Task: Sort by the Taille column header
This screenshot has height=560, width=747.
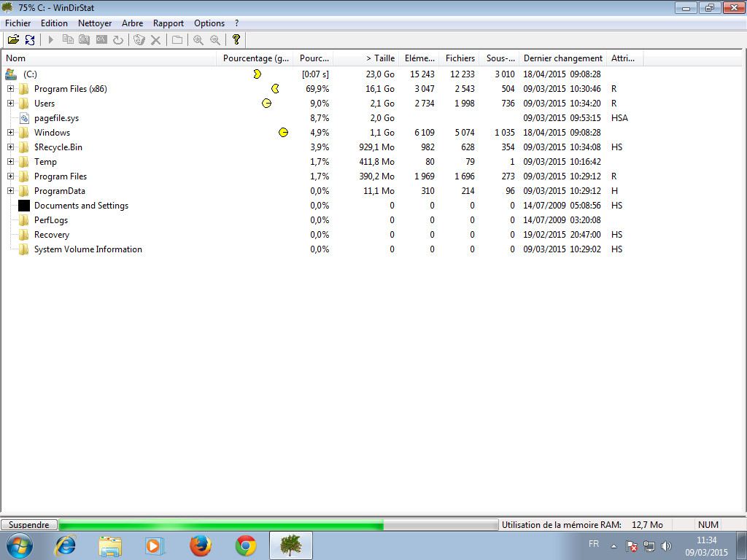Action: click(379, 58)
